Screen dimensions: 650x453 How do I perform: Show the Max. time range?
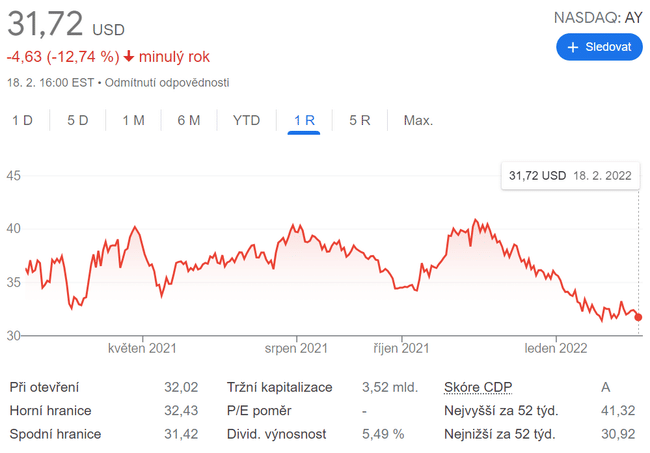pyautogui.click(x=418, y=120)
